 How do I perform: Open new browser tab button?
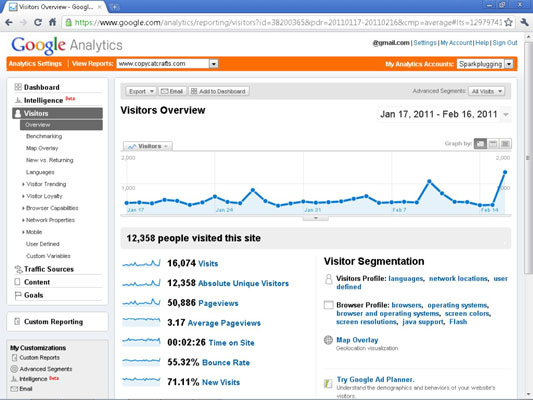point(115,6)
